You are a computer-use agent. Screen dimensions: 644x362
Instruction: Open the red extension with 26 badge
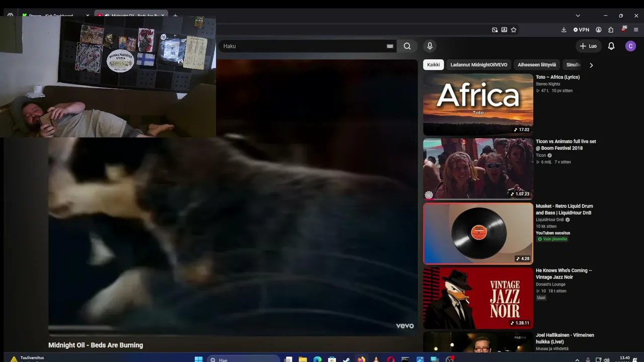pyautogui.click(x=623, y=29)
